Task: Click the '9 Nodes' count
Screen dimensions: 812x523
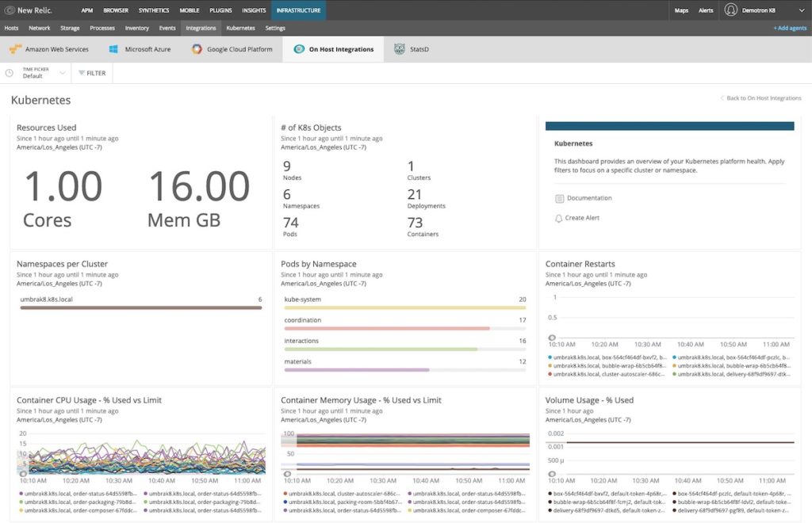Action: coord(292,170)
